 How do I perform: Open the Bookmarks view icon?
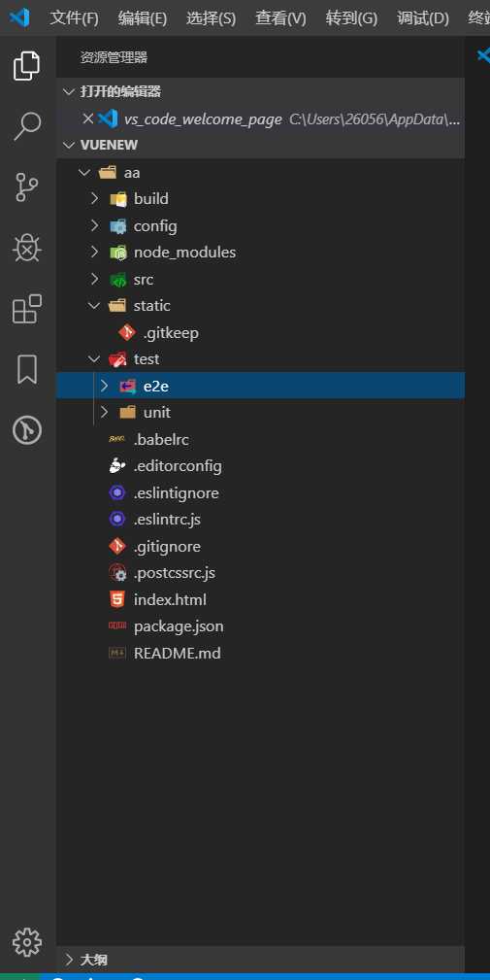tap(27, 369)
